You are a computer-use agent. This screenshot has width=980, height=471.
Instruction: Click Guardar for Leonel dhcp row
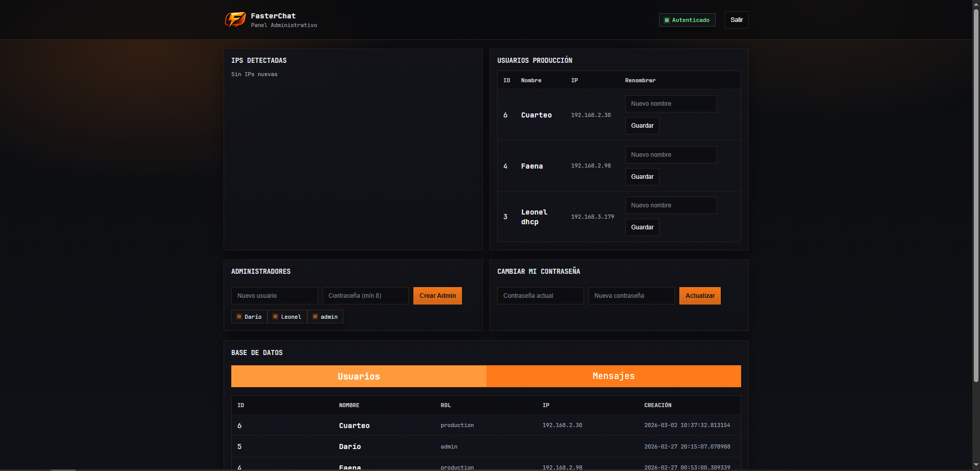click(642, 227)
